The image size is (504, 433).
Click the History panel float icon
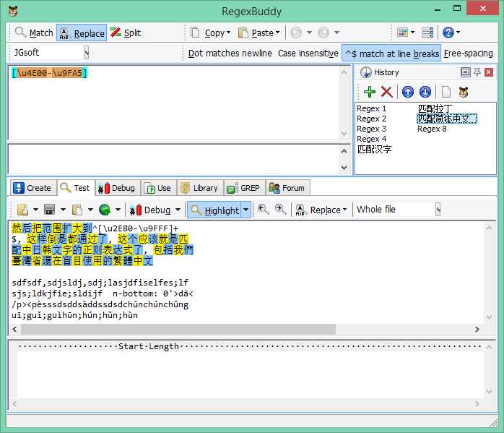(465, 72)
